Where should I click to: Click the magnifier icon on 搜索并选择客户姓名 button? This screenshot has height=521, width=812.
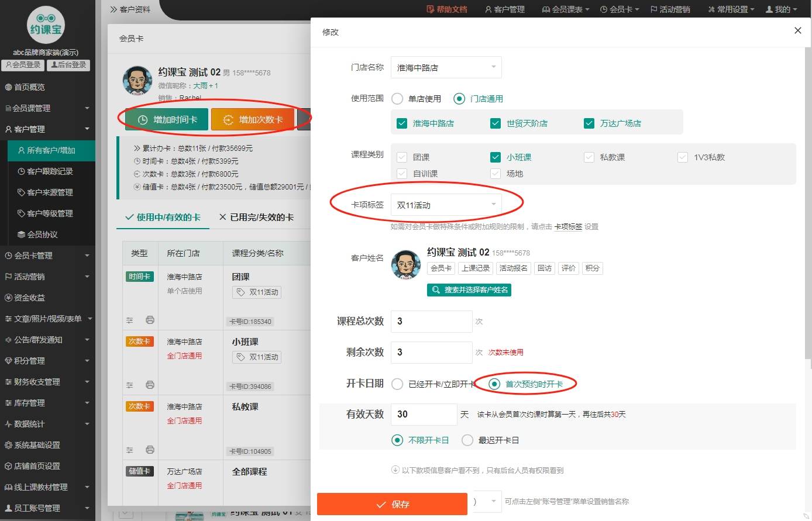click(x=436, y=289)
